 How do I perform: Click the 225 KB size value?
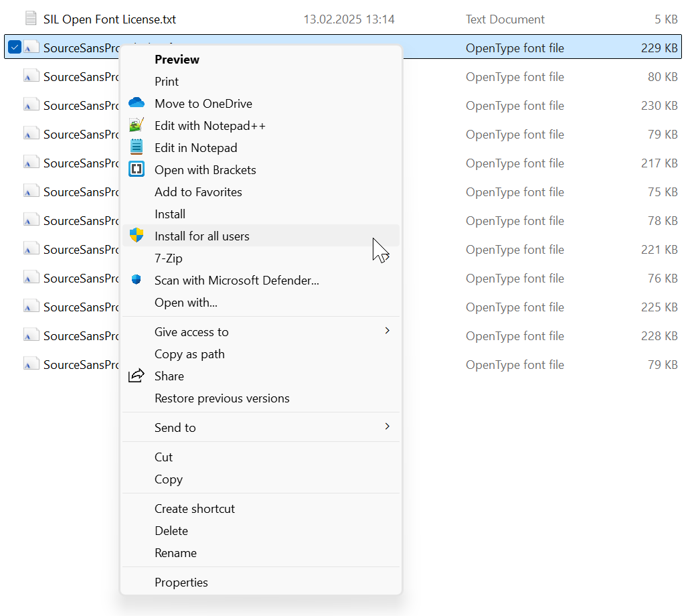(x=659, y=307)
